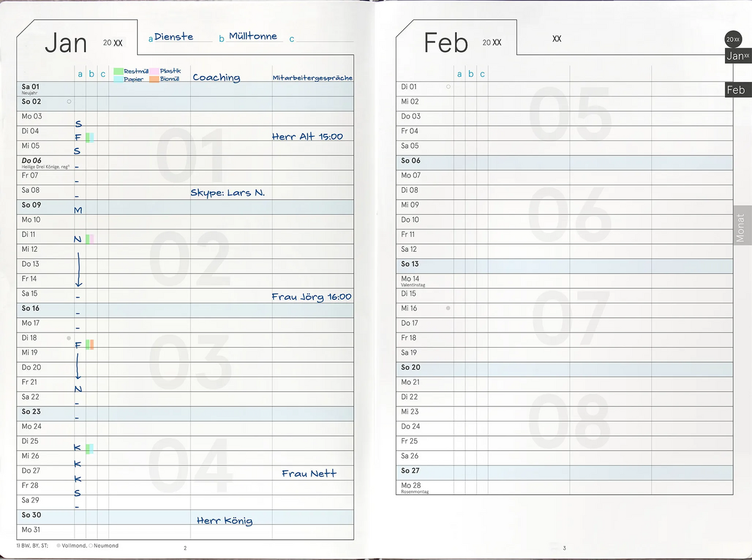The image size is (752, 560).
Task: Open the round 20XX year tab
Action: 733,39
